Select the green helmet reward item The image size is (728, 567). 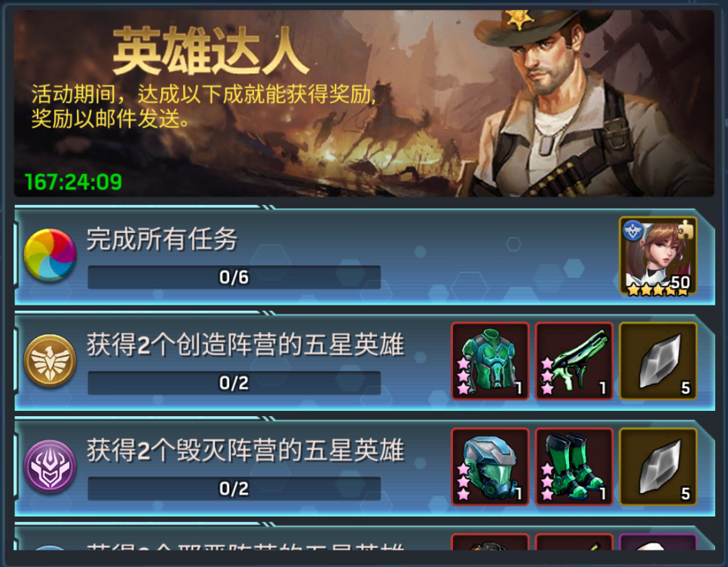pos(491,467)
